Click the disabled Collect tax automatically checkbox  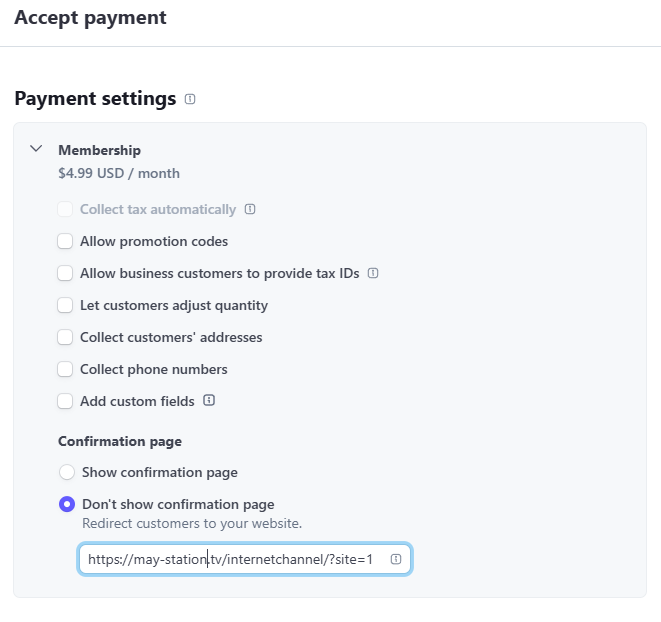pyautogui.click(x=65, y=210)
